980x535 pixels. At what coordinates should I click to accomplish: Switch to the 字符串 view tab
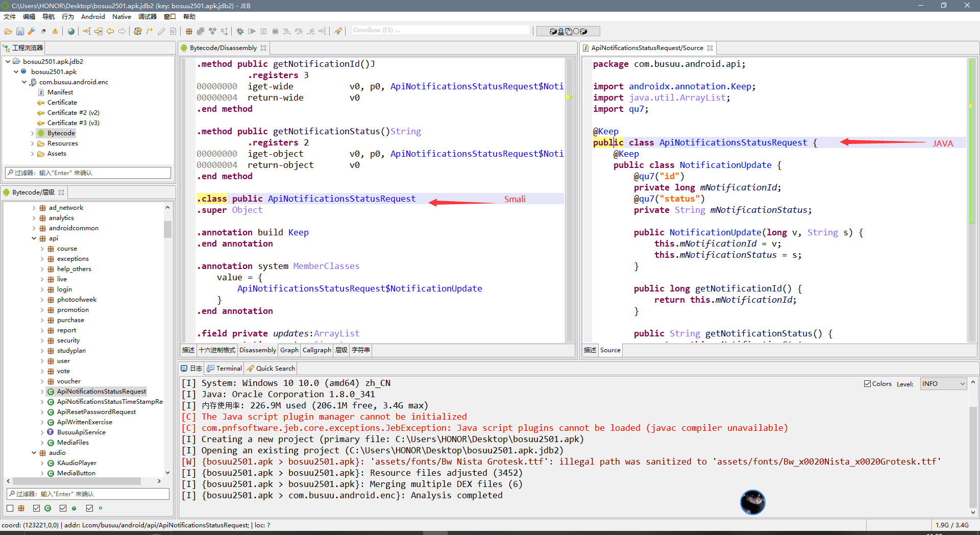[x=361, y=350]
